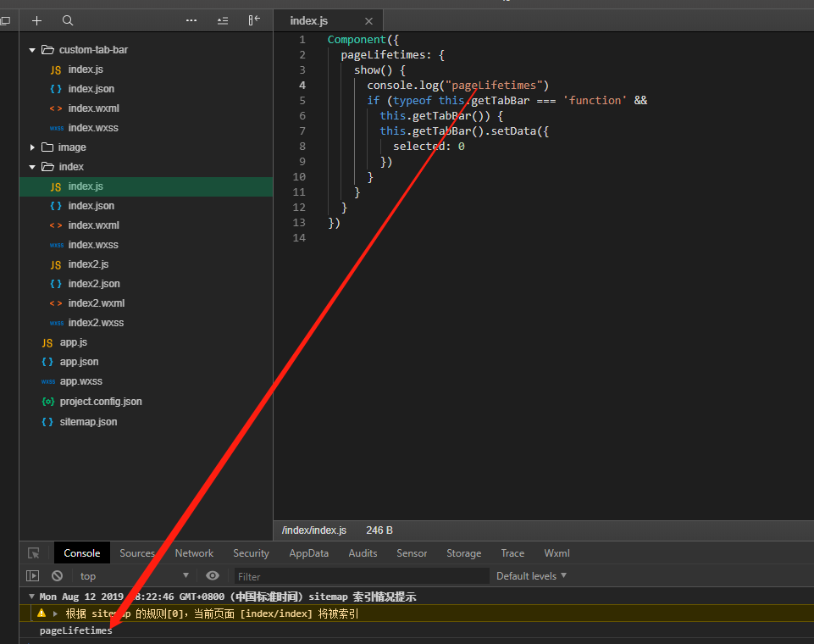
Task: Click the open folder icon of custom-tab-bar
Action: coord(47,50)
